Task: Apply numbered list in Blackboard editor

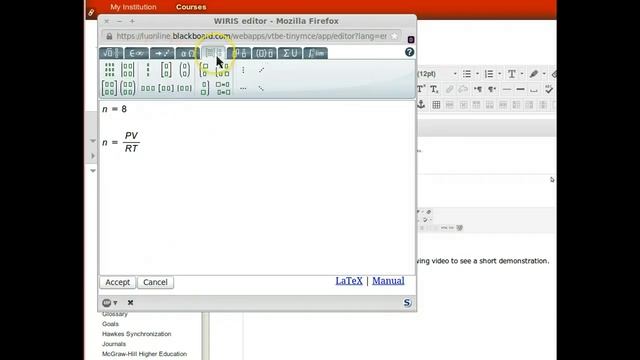Action: pyautogui.click(x=489, y=74)
